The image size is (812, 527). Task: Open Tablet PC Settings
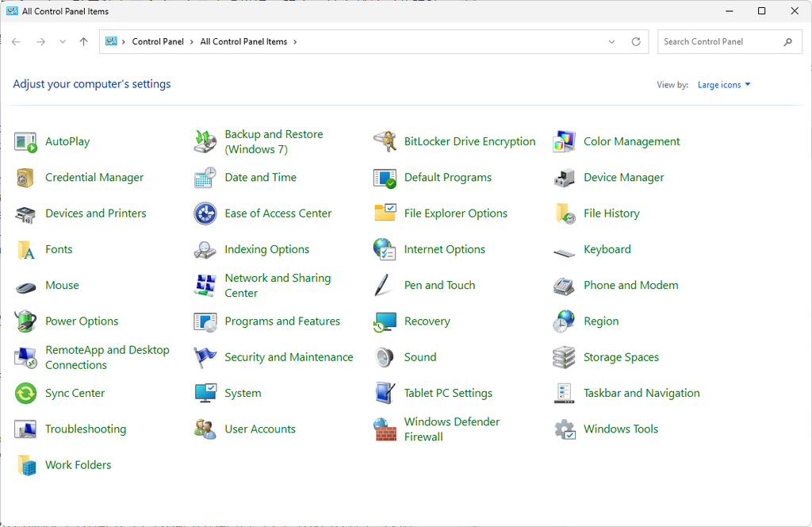point(447,392)
